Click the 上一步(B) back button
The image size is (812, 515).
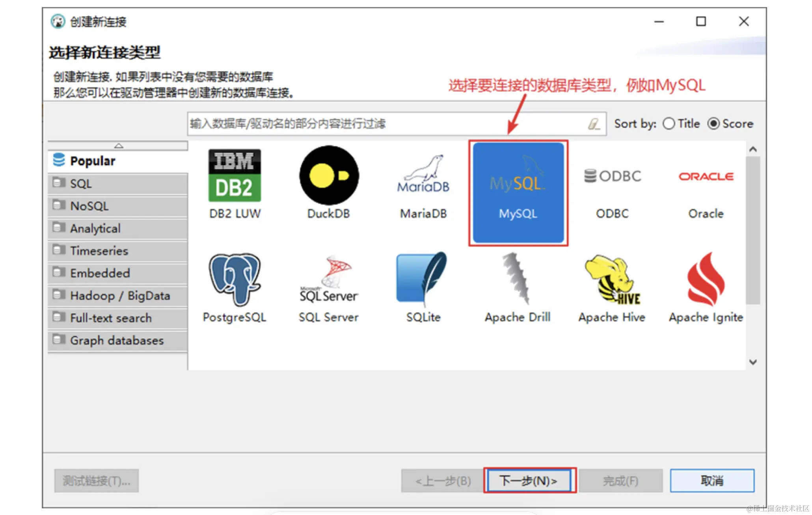pyautogui.click(x=443, y=481)
